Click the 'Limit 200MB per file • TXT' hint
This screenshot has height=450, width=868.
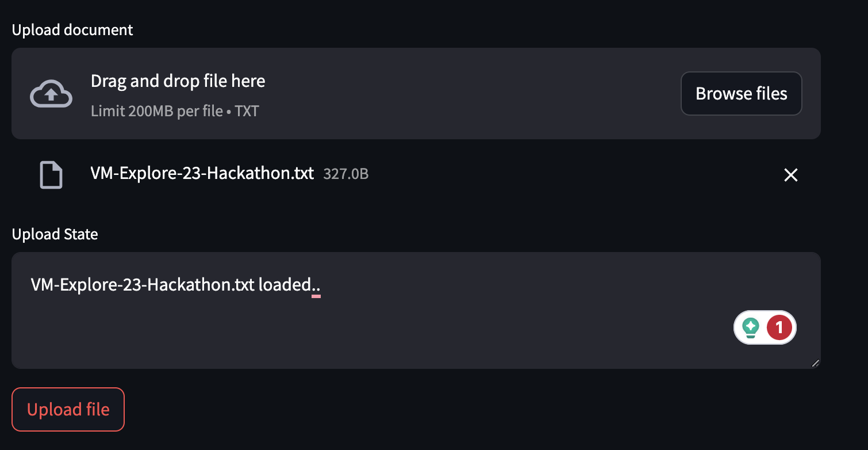175,110
